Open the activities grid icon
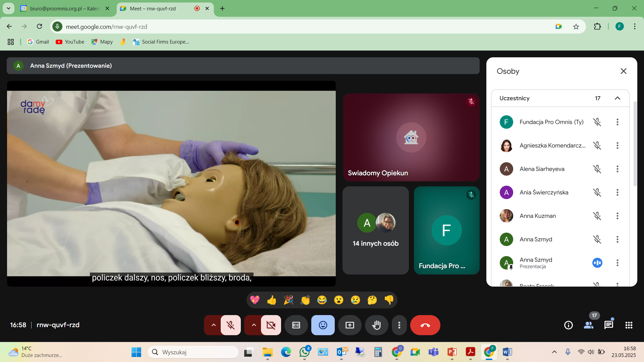The height and width of the screenshot is (362, 644). coord(629,325)
